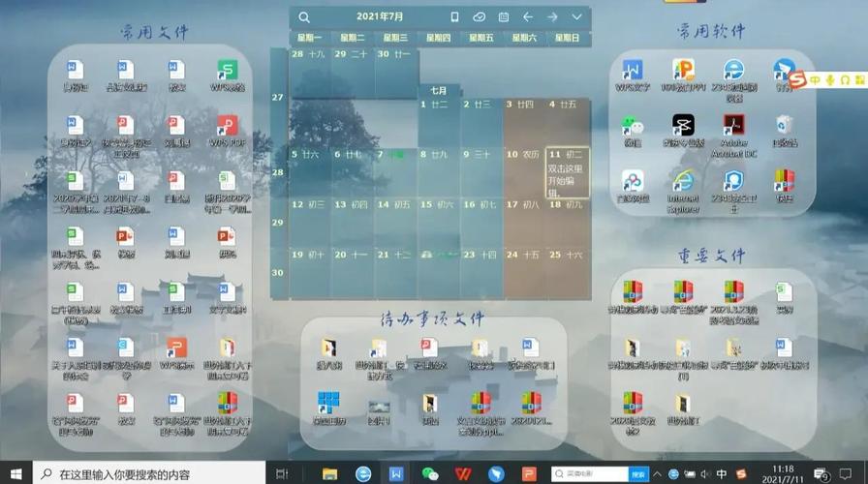Viewport: 868px width, 484px height.
Task: Launch Adobe Acrobat DC shortcut
Action: point(734,127)
